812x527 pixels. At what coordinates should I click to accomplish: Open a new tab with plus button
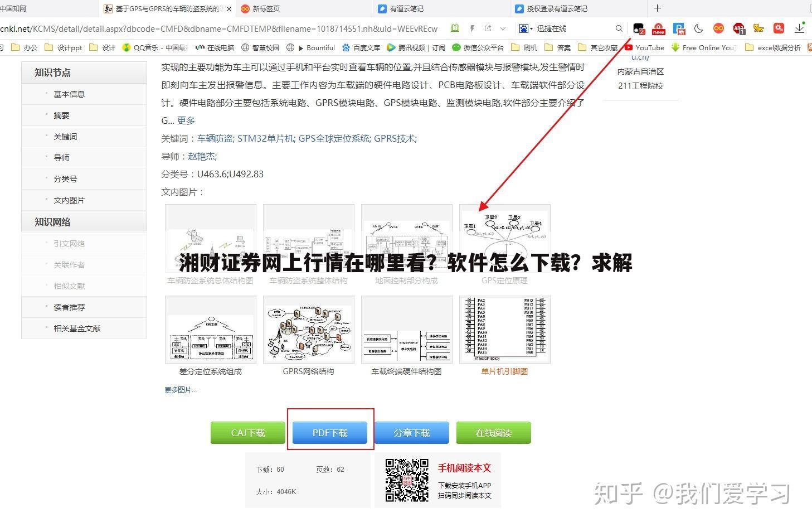[x=657, y=8]
